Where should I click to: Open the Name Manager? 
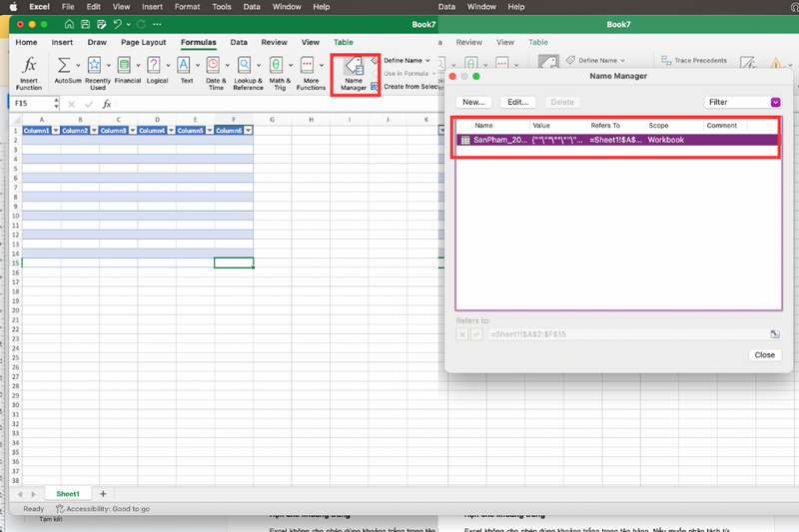(354, 74)
